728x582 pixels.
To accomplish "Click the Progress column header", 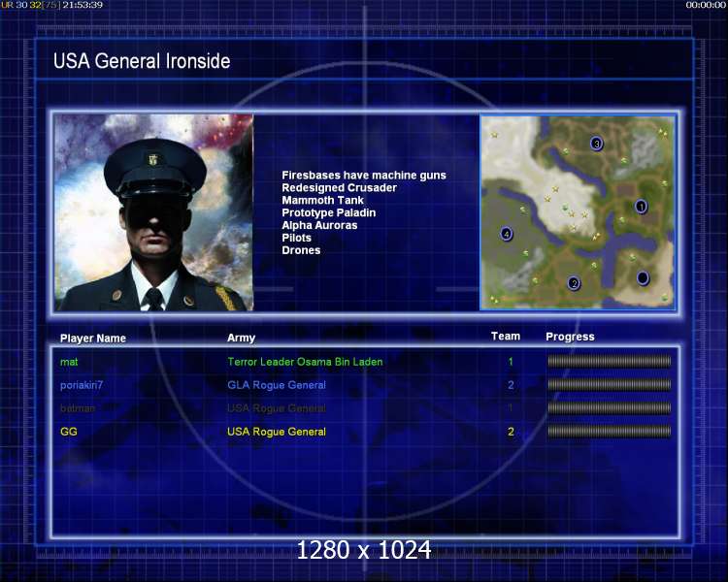I will 570,337.
